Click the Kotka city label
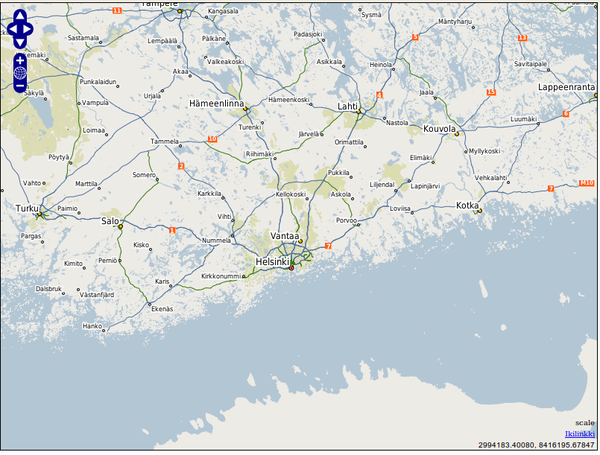The height and width of the screenshot is (455, 600). (x=467, y=205)
